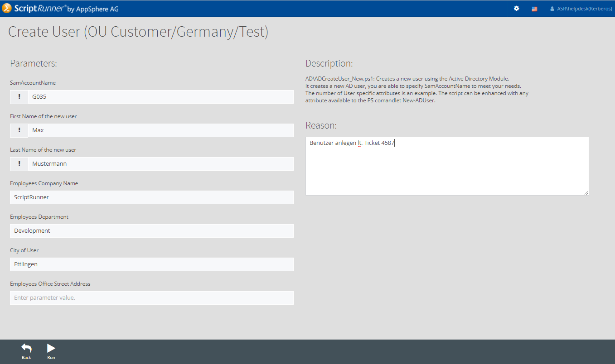Click the "Last Name of the new user" label

tap(43, 150)
